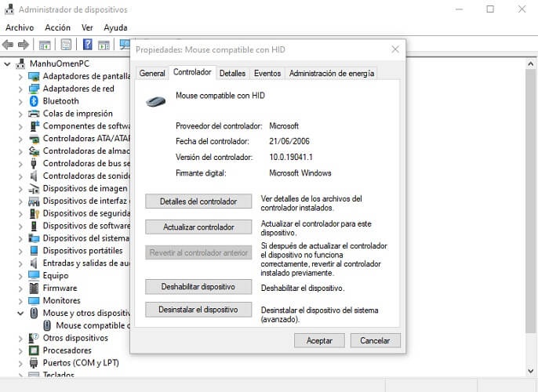Screen dimensions: 538x392
Task: Collapse the ManhuOmenPC root node
Action: pos(7,64)
